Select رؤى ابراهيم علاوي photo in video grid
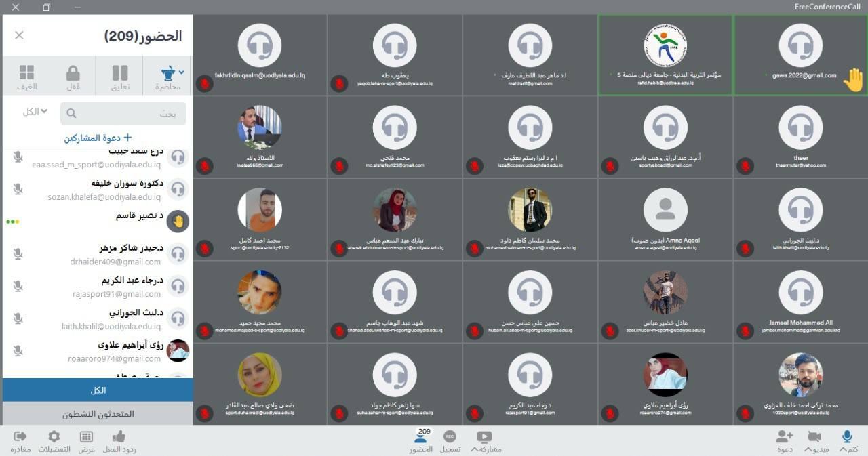The height and width of the screenshot is (456, 868). (x=665, y=375)
